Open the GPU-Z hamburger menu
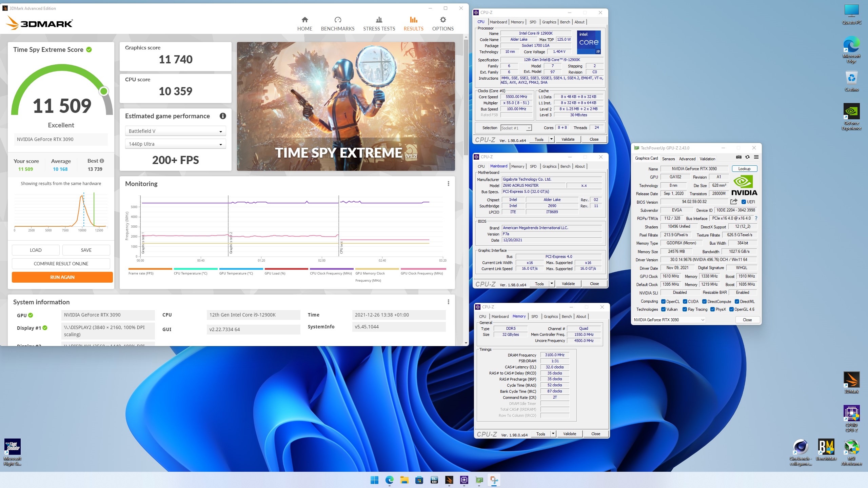 pyautogui.click(x=756, y=157)
